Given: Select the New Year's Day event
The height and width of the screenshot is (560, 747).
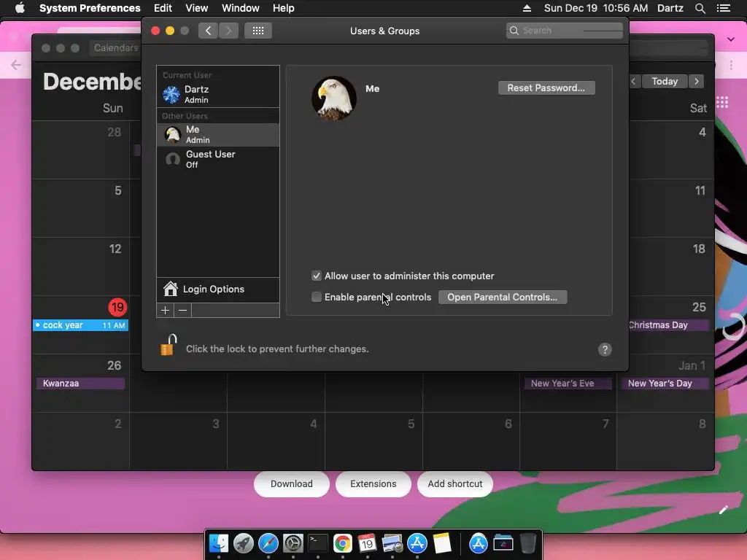Looking at the screenshot, I should point(665,384).
